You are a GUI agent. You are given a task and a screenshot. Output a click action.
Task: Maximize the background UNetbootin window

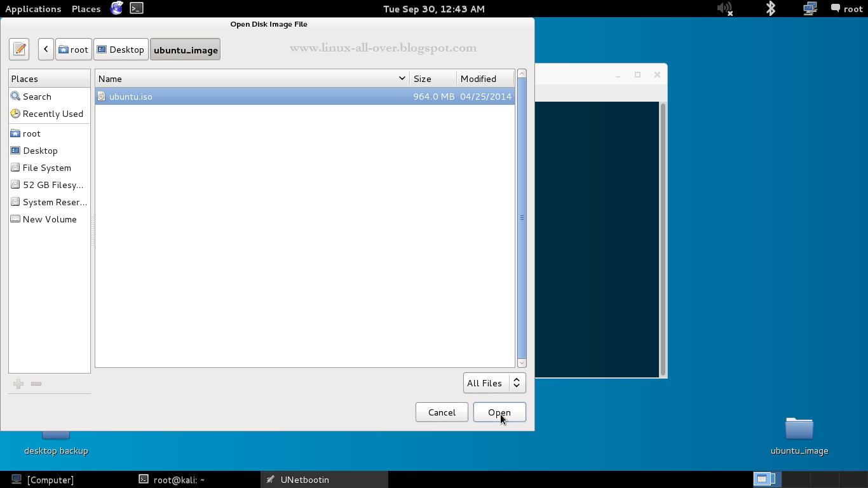click(x=637, y=75)
